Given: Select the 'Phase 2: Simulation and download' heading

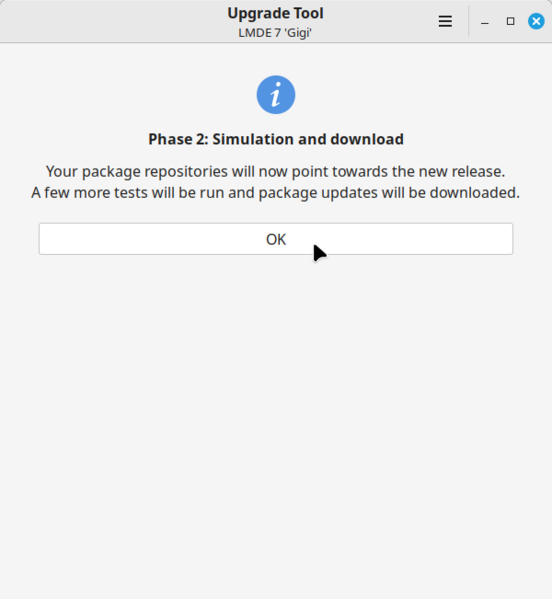Looking at the screenshot, I should coord(276,139).
